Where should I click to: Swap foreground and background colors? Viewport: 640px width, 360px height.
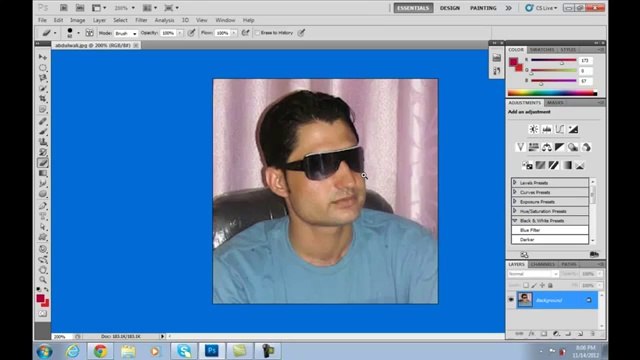46,289
